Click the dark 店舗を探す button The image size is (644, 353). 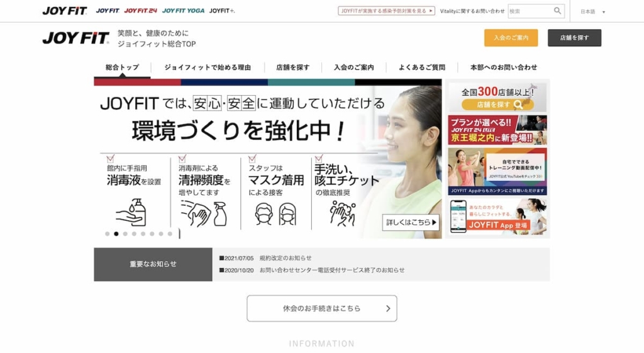click(574, 38)
